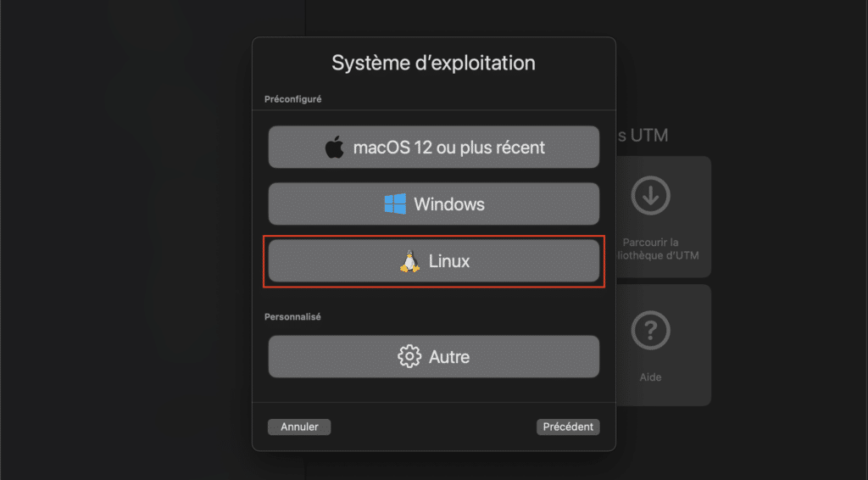Go back with the Précédent button
Image resolution: width=868 pixels, height=480 pixels.
tap(568, 427)
